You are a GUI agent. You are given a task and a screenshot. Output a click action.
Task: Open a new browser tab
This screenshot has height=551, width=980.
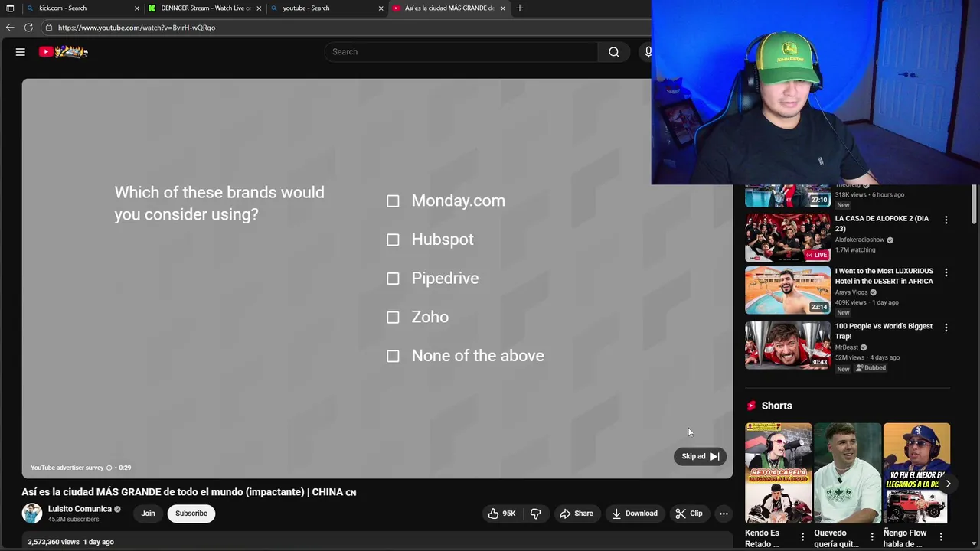(520, 8)
